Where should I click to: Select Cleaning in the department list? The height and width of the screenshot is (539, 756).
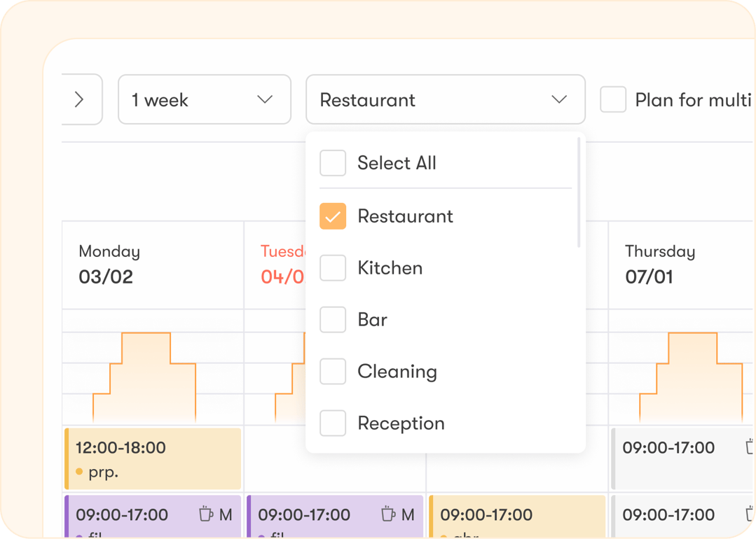(x=333, y=371)
